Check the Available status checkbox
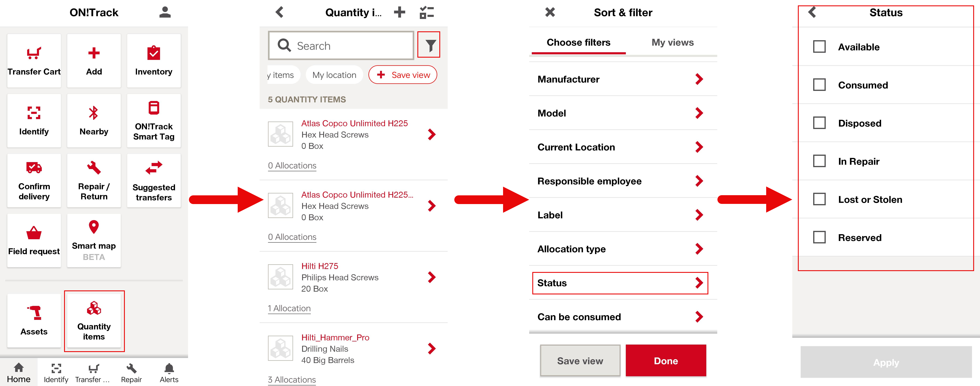This screenshot has height=386, width=980. 819,47
